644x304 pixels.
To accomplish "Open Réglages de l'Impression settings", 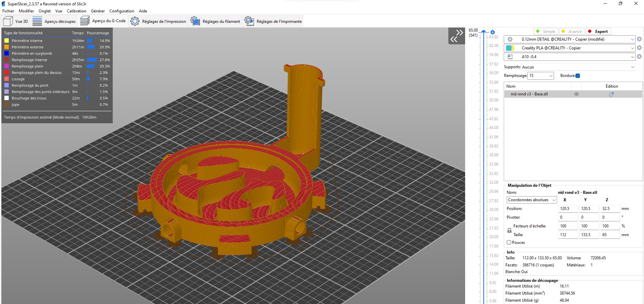I will 158,21.
